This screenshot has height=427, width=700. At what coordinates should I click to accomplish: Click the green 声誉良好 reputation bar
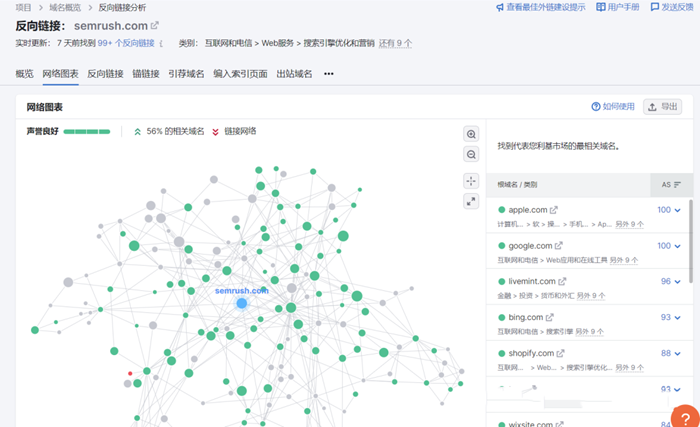(87, 131)
